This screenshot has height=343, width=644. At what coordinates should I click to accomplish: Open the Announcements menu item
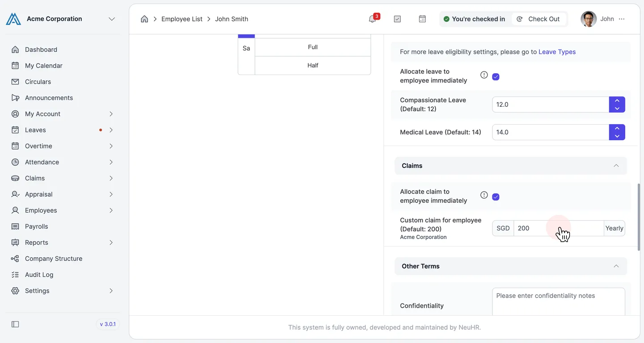[49, 98]
